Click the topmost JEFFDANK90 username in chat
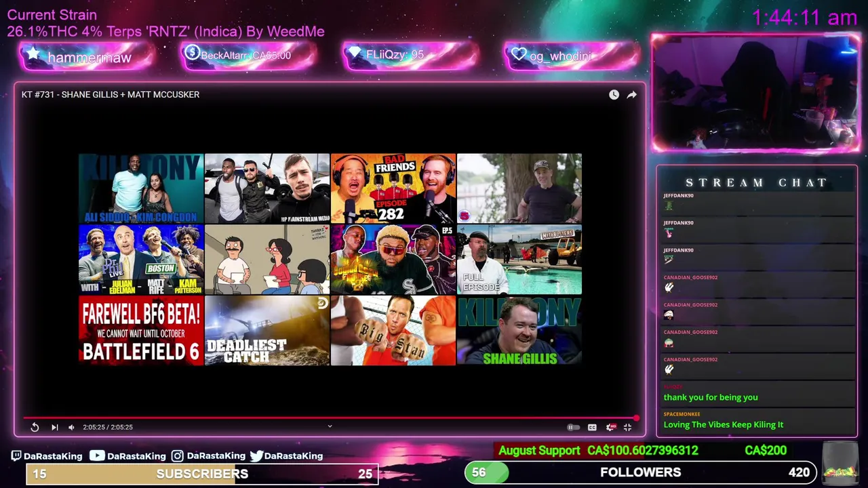This screenshot has width=868, height=488. (678, 196)
